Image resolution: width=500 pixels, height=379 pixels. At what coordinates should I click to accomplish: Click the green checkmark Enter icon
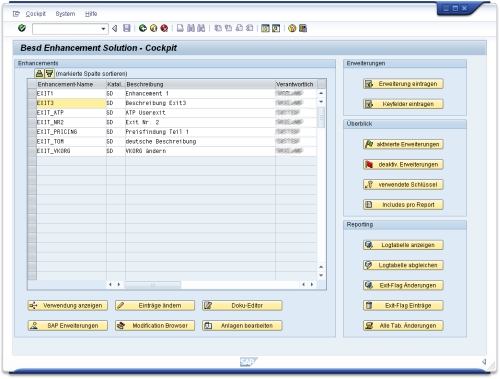pos(22,28)
